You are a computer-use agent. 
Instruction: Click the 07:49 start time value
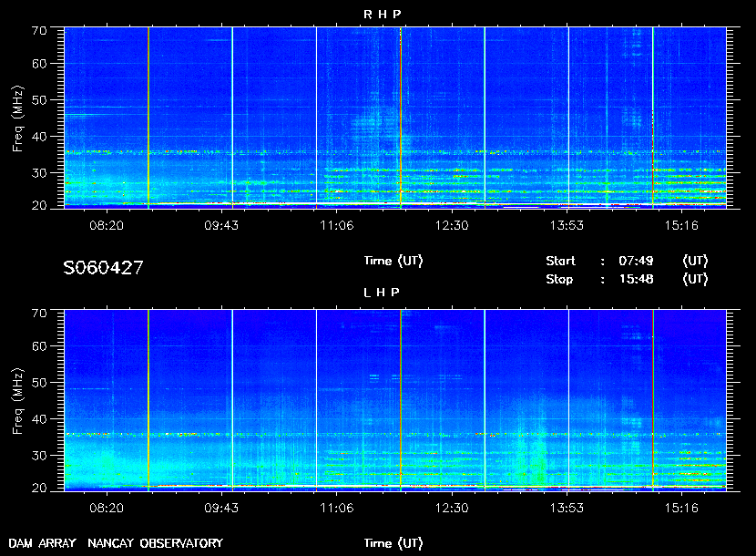coord(636,261)
